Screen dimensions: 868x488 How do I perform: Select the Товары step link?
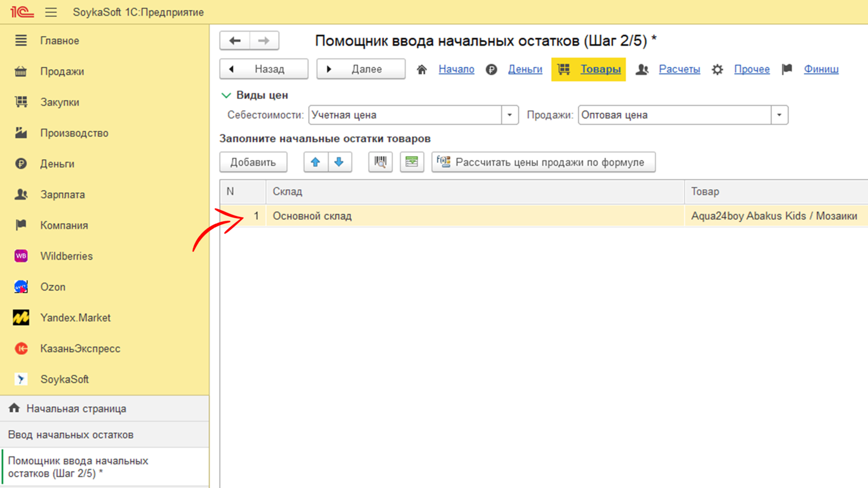point(600,69)
